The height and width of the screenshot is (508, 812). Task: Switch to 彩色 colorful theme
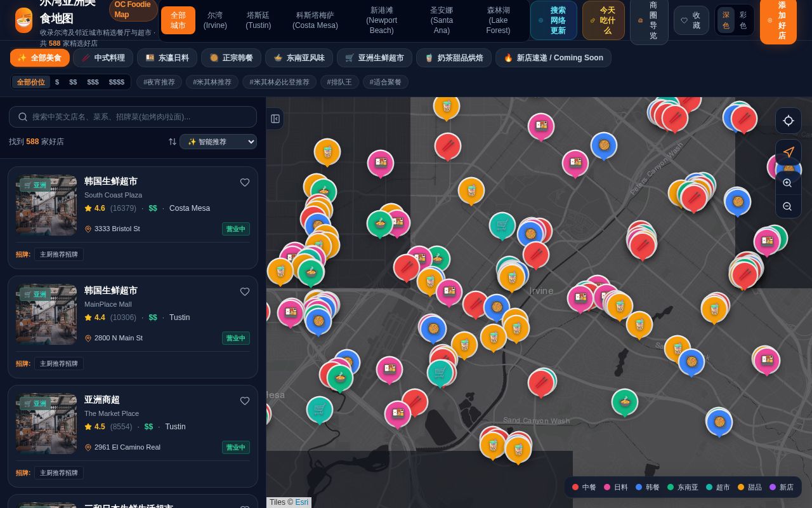point(743,20)
